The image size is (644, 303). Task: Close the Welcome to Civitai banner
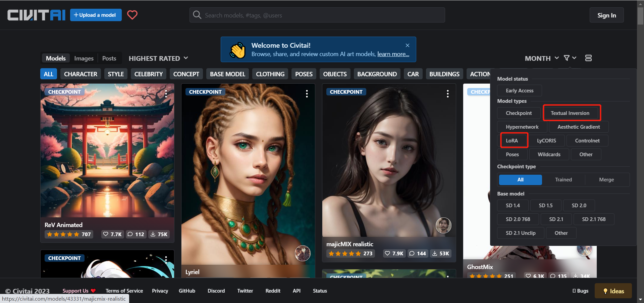[x=407, y=45]
